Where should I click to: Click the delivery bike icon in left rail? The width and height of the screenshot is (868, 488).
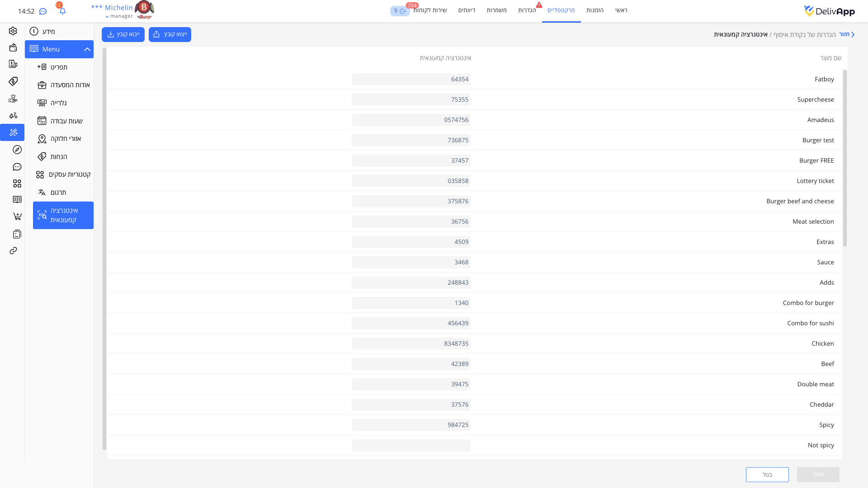13,116
